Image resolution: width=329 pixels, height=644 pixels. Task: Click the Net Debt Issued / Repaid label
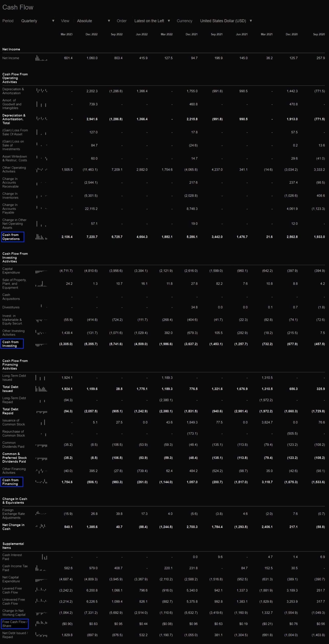[x=15, y=635]
